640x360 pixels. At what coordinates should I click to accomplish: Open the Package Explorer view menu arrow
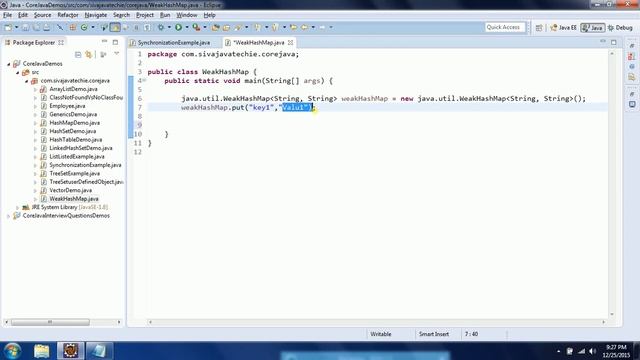(116, 54)
